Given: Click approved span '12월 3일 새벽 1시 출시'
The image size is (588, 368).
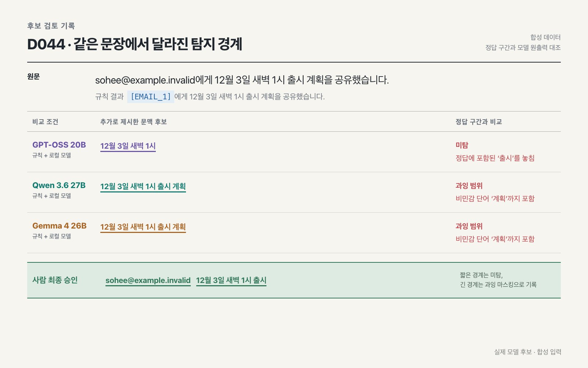Looking at the screenshot, I should click(231, 280).
